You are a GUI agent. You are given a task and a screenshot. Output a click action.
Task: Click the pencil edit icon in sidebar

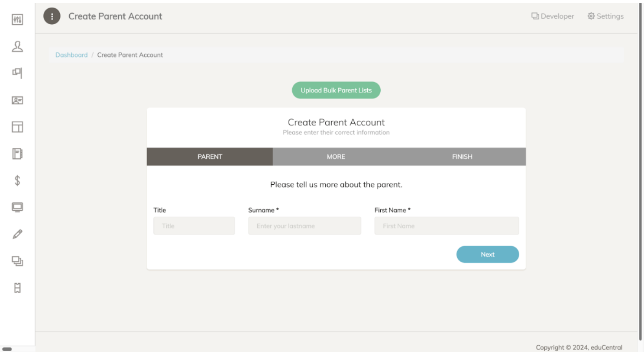(17, 234)
